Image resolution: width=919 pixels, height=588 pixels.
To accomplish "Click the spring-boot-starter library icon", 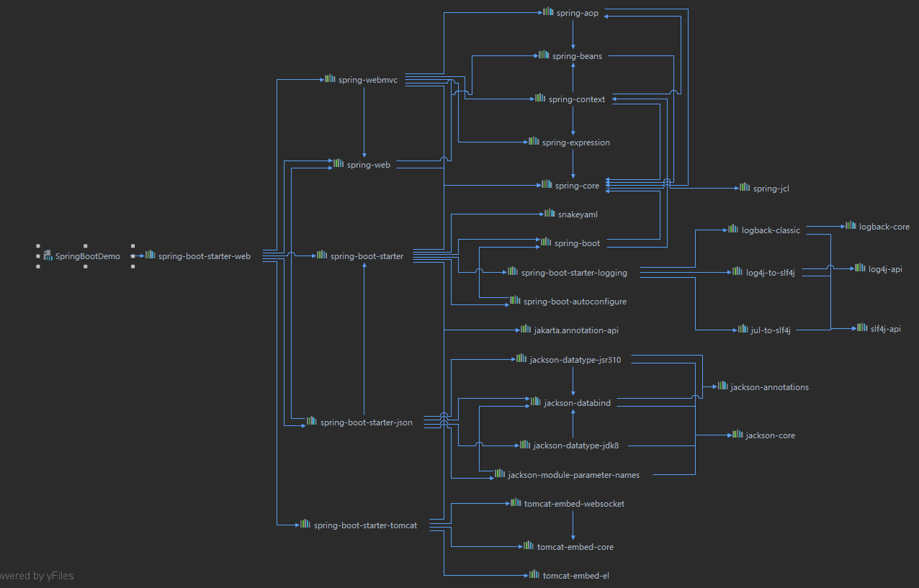I will coord(322,255).
